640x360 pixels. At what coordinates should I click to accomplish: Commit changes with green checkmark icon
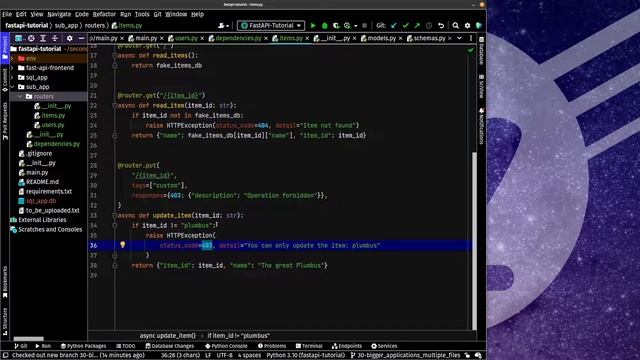[405, 25]
